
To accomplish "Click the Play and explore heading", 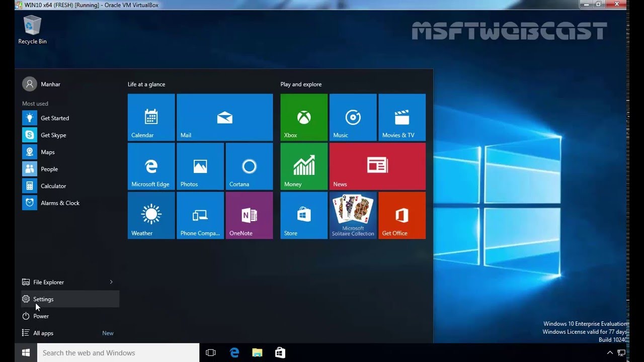I will (301, 84).
